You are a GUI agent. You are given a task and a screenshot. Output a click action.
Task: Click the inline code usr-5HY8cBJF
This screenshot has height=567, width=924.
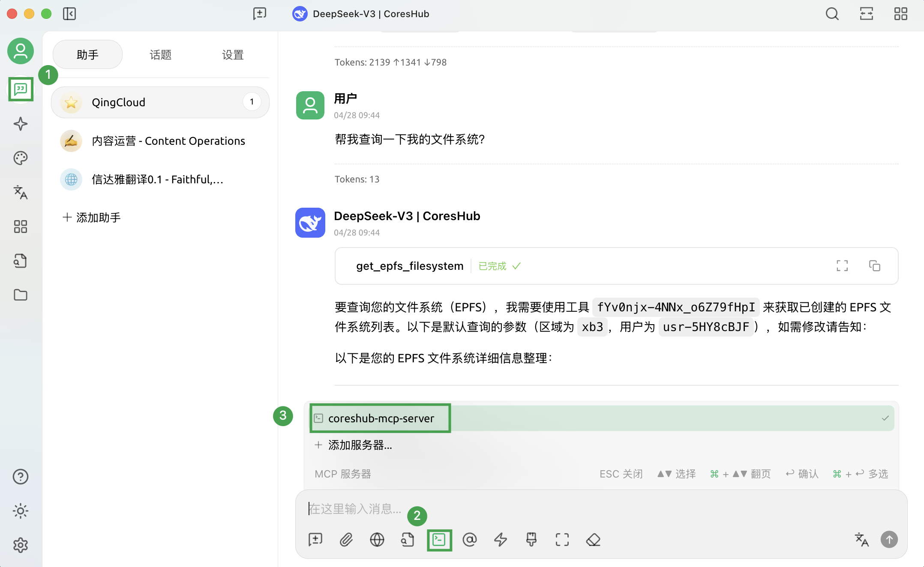pyautogui.click(x=706, y=327)
